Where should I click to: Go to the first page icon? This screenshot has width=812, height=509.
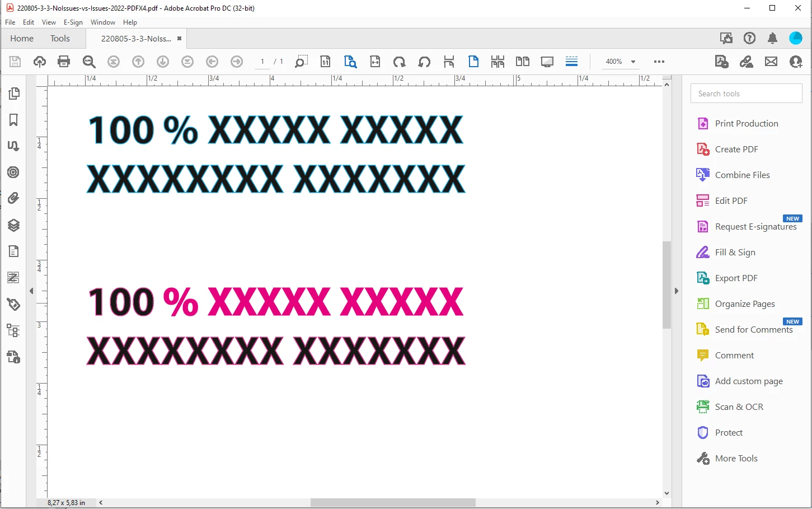[x=114, y=62]
